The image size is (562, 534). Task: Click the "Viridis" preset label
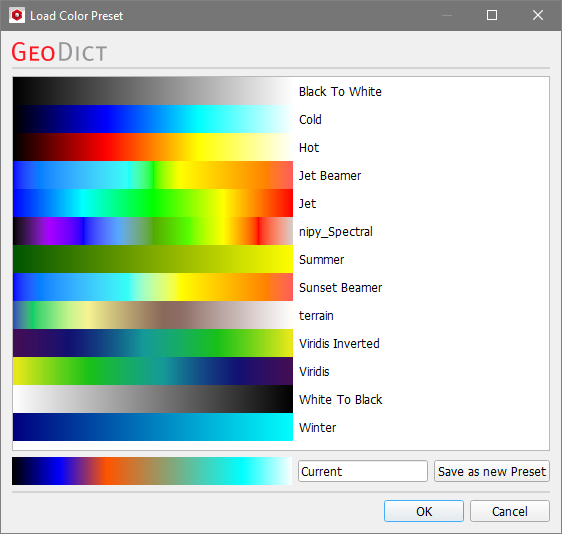pos(314,371)
